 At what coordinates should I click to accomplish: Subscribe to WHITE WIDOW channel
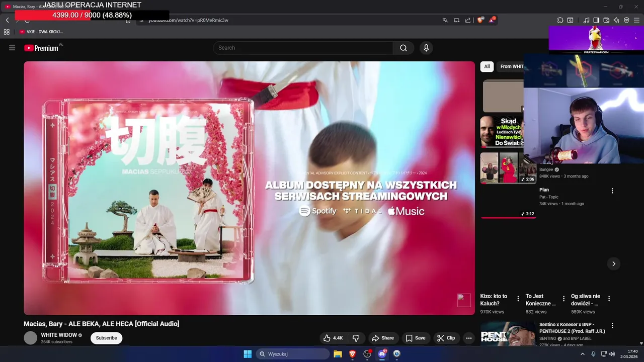[x=106, y=338]
